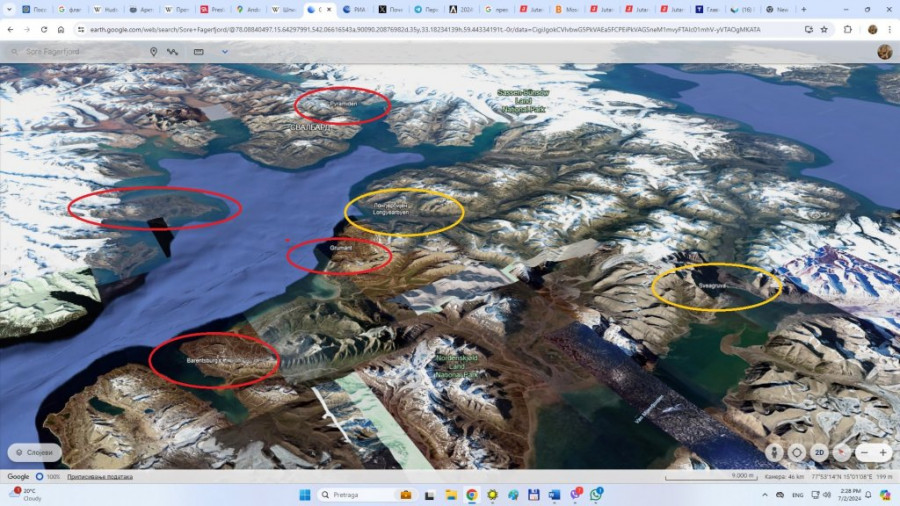Click the add placemark pin icon
The width and height of the screenshot is (900, 506).
[x=153, y=51]
